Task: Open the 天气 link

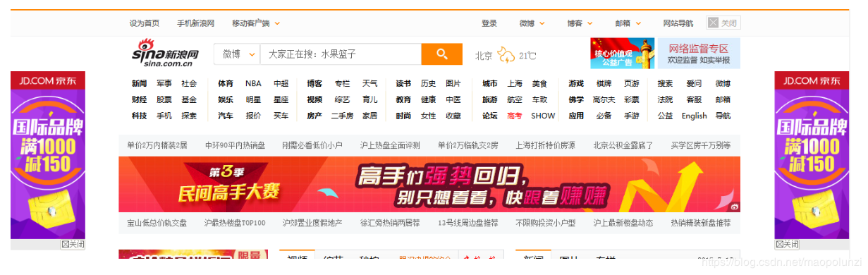Action: click(x=370, y=83)
